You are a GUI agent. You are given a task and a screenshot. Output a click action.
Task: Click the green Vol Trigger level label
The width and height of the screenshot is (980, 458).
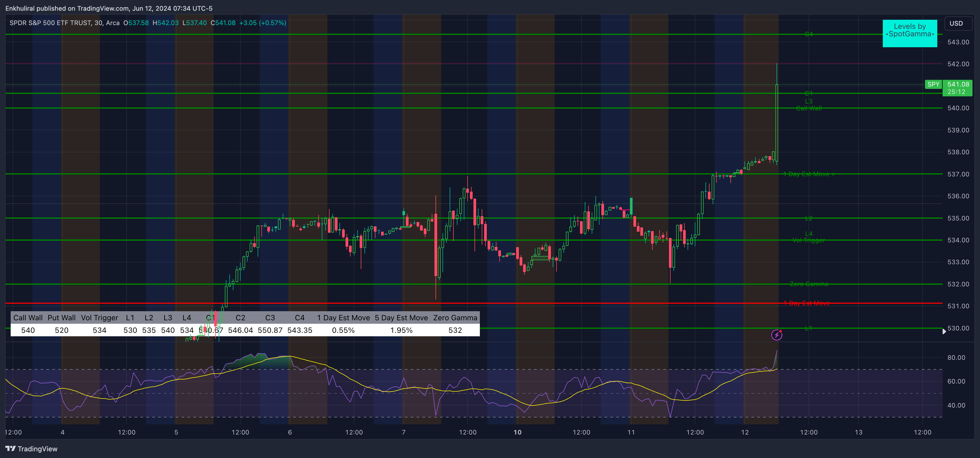point(808,240)
